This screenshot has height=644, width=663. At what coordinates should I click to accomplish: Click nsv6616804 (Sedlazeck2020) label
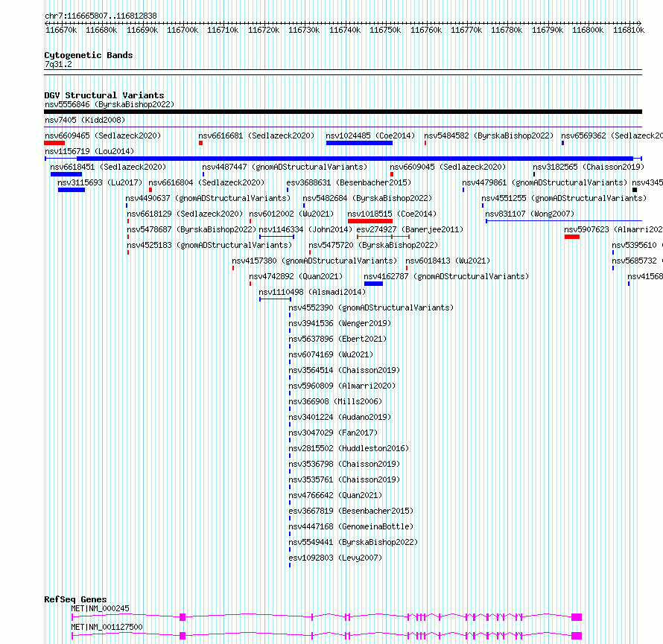(x=206, y=182)
